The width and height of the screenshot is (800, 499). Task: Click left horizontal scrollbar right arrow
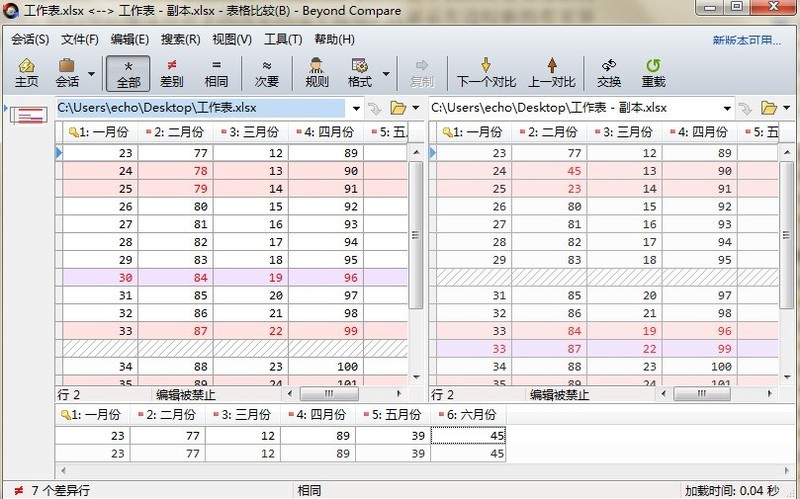click(x=399, y=393)
